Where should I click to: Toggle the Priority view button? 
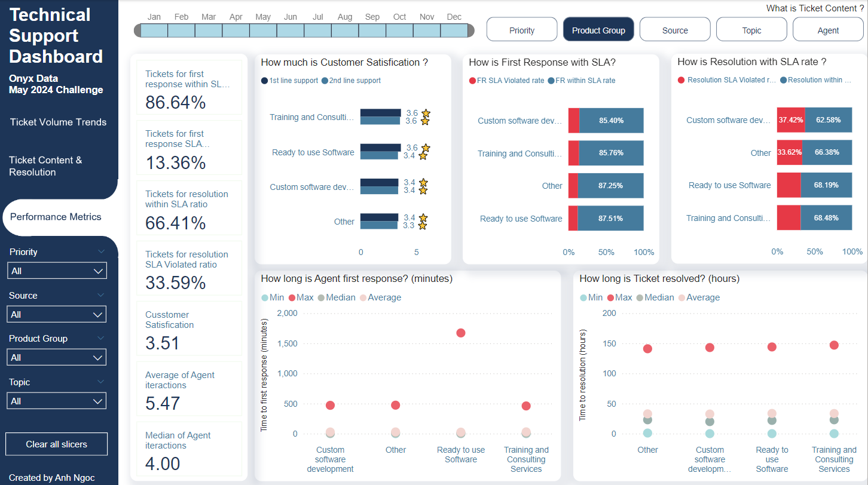coord(522,30)
